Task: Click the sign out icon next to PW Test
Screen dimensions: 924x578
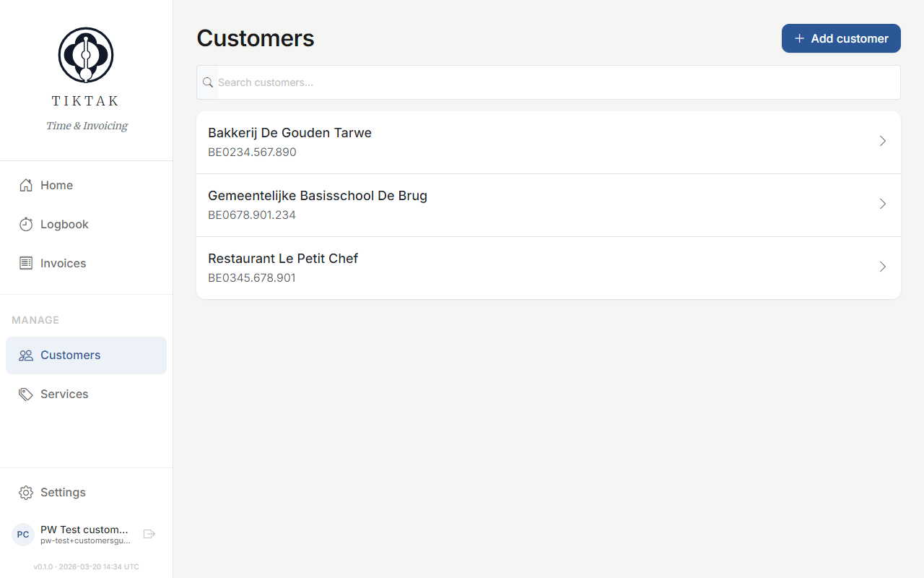Action: point(149,534)
